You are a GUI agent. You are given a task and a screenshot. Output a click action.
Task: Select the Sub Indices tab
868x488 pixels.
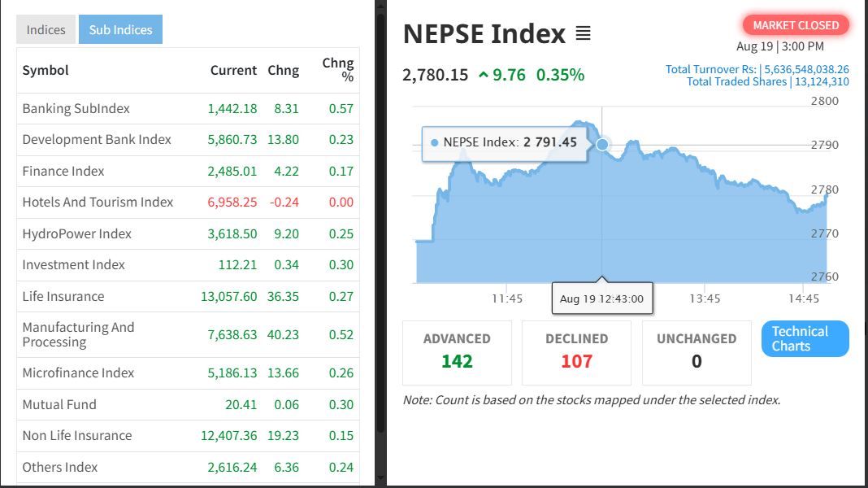[x=120, y=30]
